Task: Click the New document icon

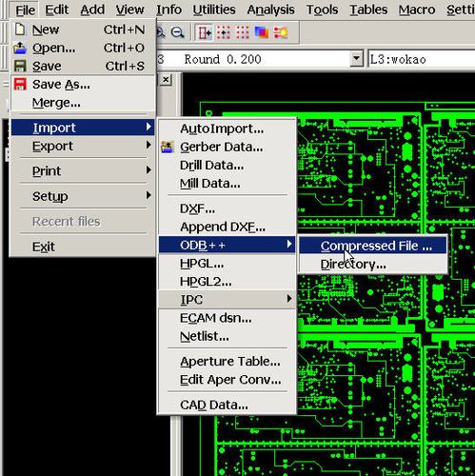Action: 20,30
